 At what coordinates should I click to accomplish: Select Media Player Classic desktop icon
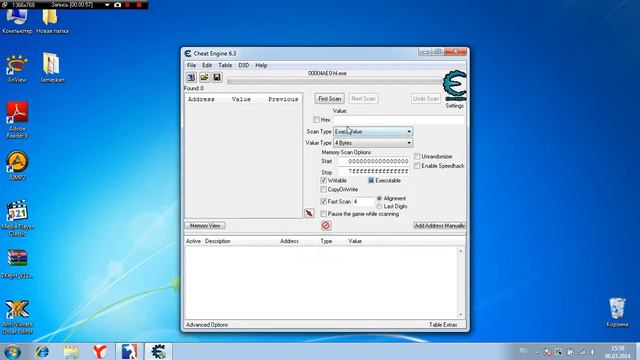pos(17,218)
